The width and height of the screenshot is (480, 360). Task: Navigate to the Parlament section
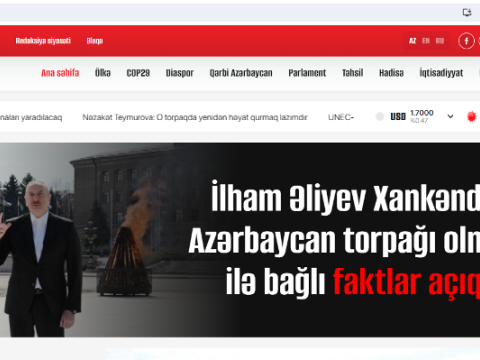pos(307,73)
